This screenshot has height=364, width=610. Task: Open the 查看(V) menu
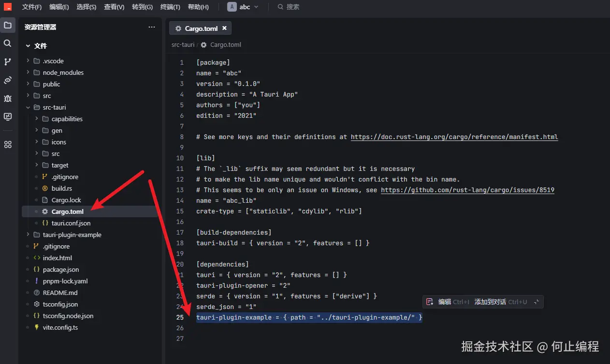coord(114,7)
